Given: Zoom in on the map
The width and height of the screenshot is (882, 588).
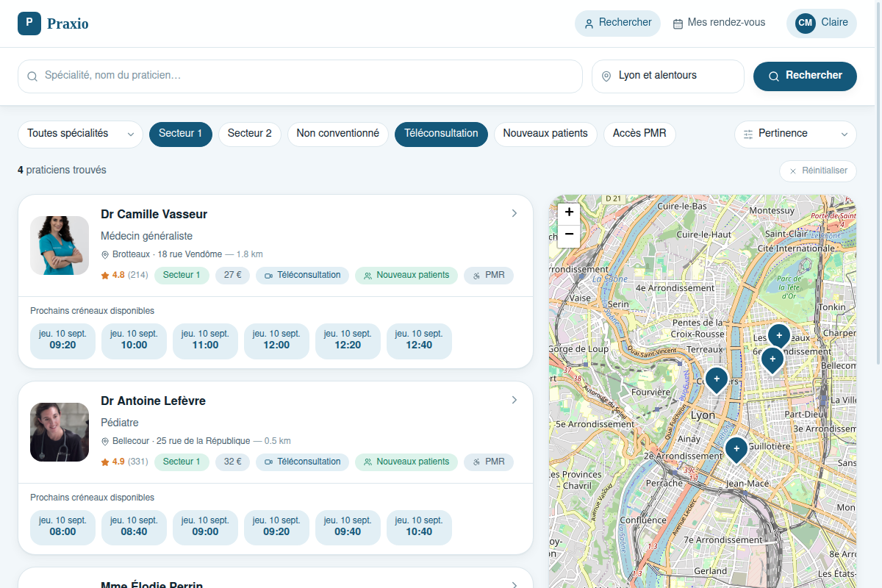Looking at the screenshot, I should [x=569, y=212].
